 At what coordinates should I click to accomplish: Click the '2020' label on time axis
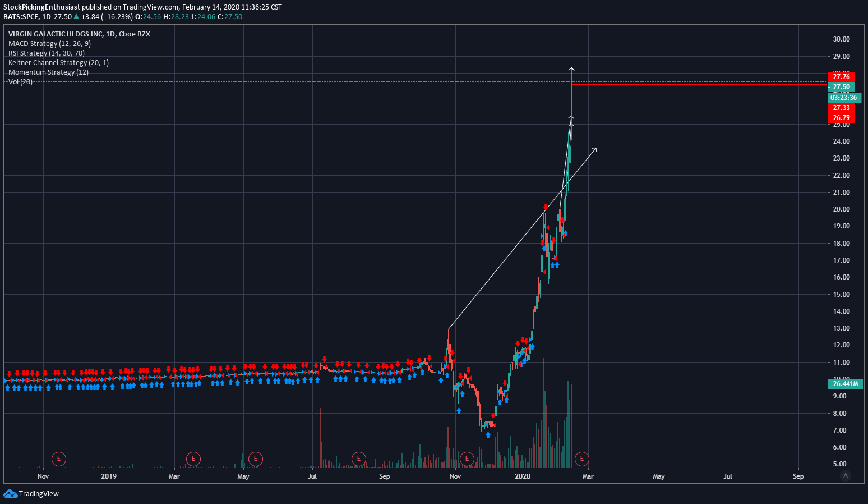click(523, 476)
